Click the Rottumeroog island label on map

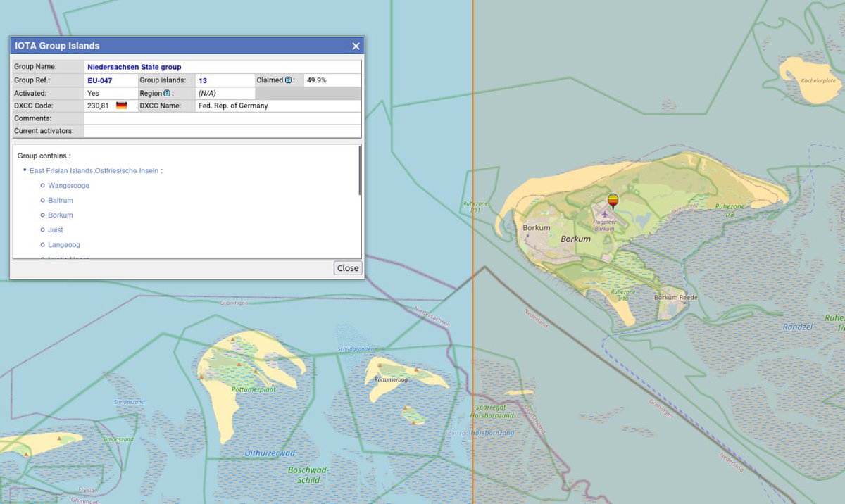pos(391,379)
